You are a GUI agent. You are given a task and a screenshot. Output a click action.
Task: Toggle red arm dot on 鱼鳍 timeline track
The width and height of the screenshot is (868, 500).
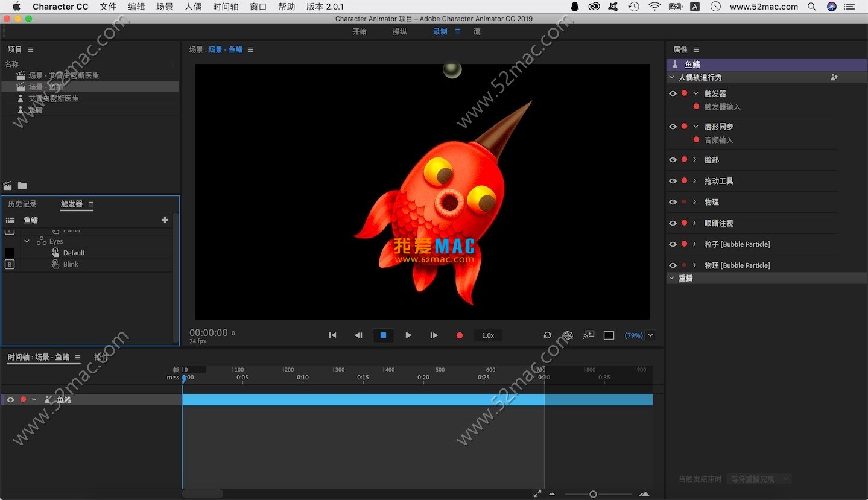click(x=23, y=399)
